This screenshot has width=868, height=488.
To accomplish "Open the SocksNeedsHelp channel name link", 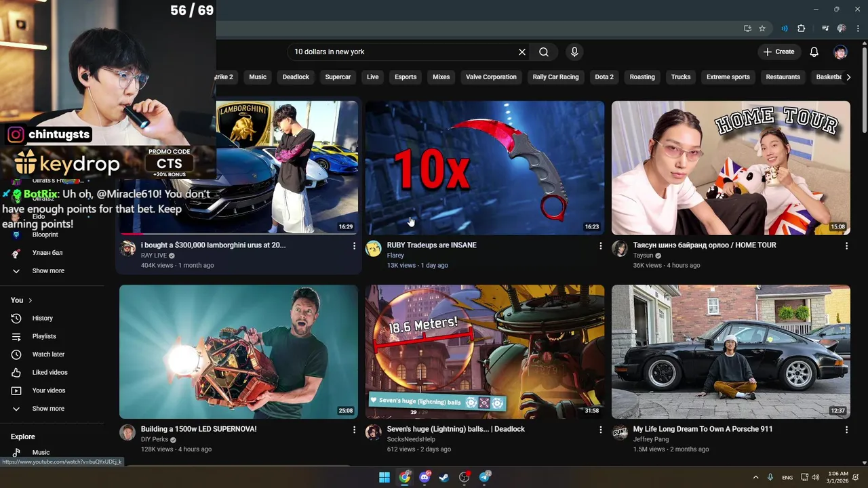I will click(x=412, y=440).
